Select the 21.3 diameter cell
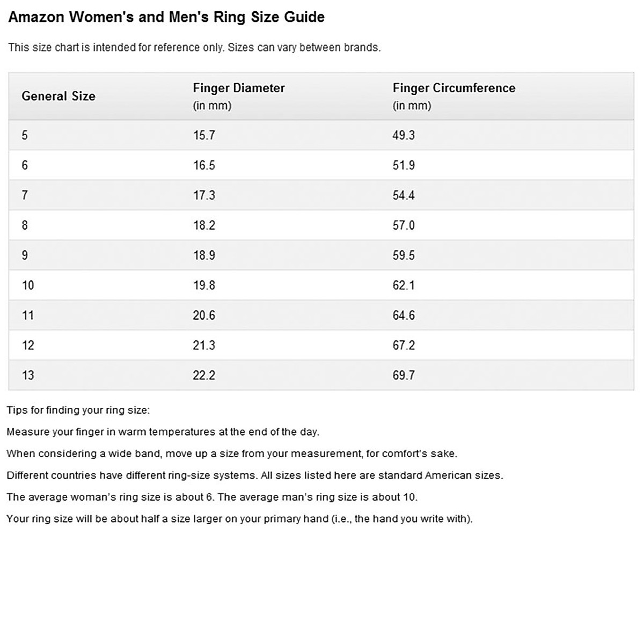This screenshot has height=644, width=644. [204, 346]
